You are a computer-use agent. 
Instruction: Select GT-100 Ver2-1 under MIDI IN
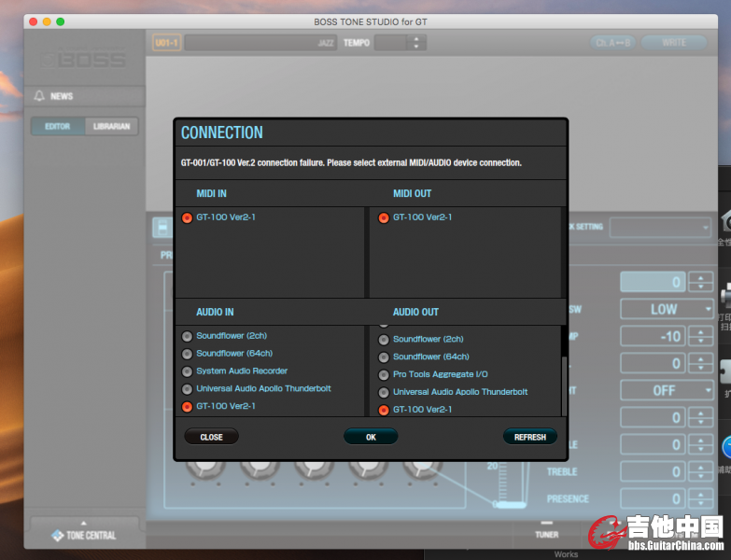(x=187, y=217)
